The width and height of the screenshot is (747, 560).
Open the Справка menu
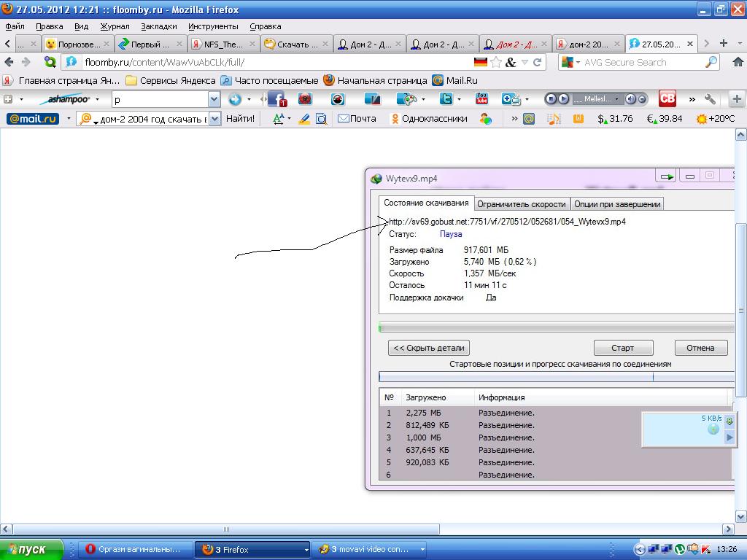coord(265,27)
